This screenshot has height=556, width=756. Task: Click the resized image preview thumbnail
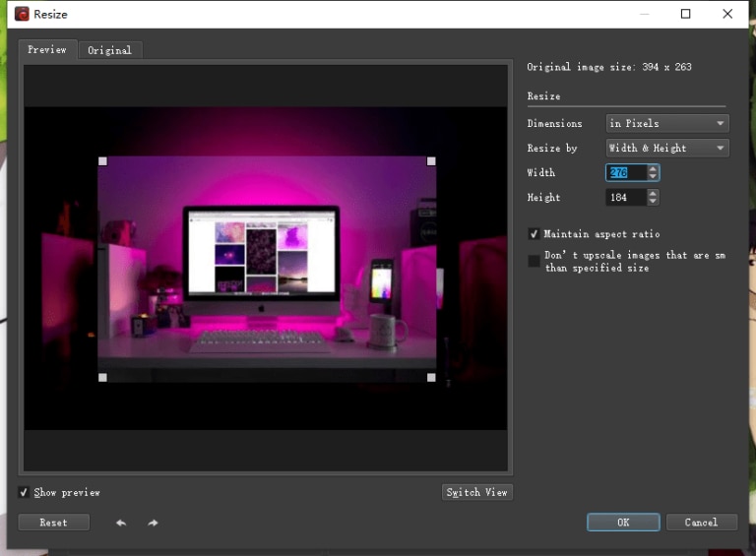click(267, 270)
